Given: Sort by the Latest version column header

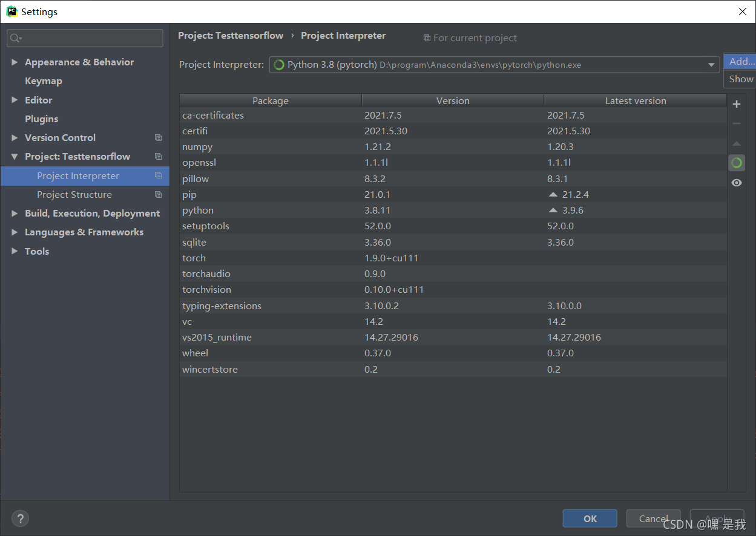Looking at the screenshot, I should 636,100.
